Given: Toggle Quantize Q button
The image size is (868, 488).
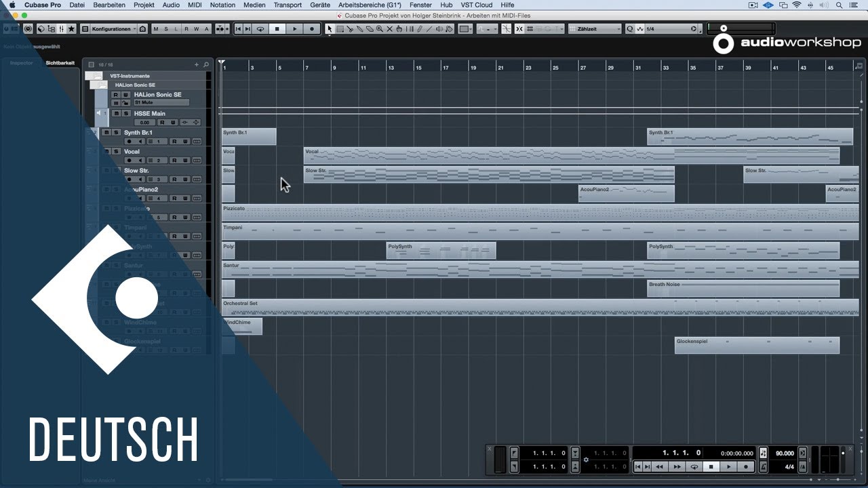Looking at the screenshot, I should (x=630, y=29).
